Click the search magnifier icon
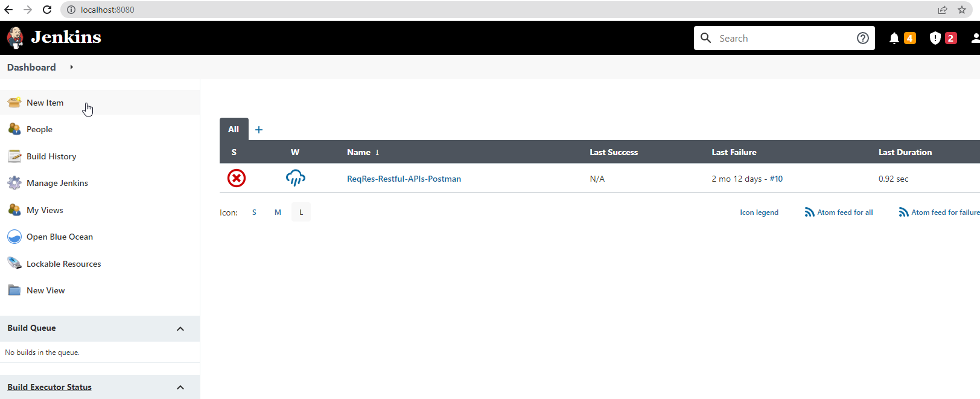The height and width of the screenshot is (399, 980). click(705, 38)
